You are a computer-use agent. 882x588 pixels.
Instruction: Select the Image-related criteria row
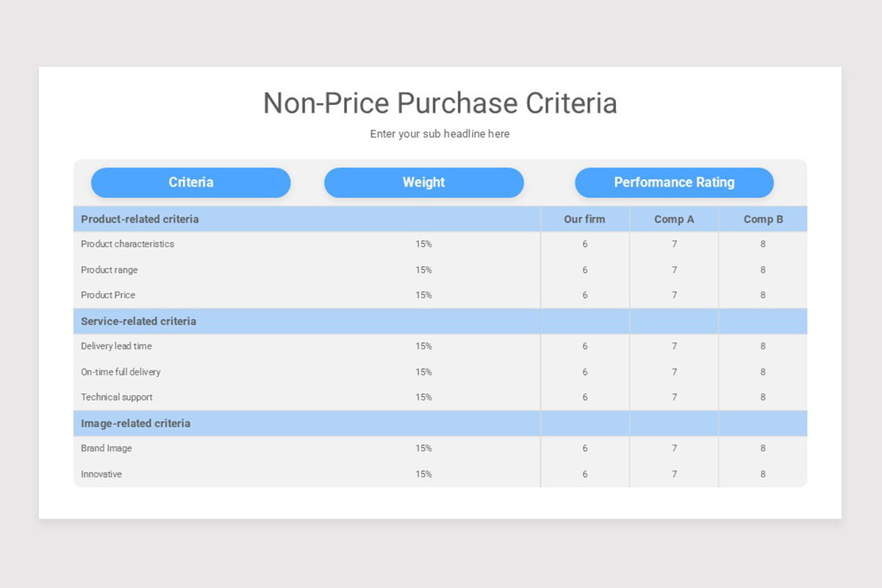[x=135, y=423]
